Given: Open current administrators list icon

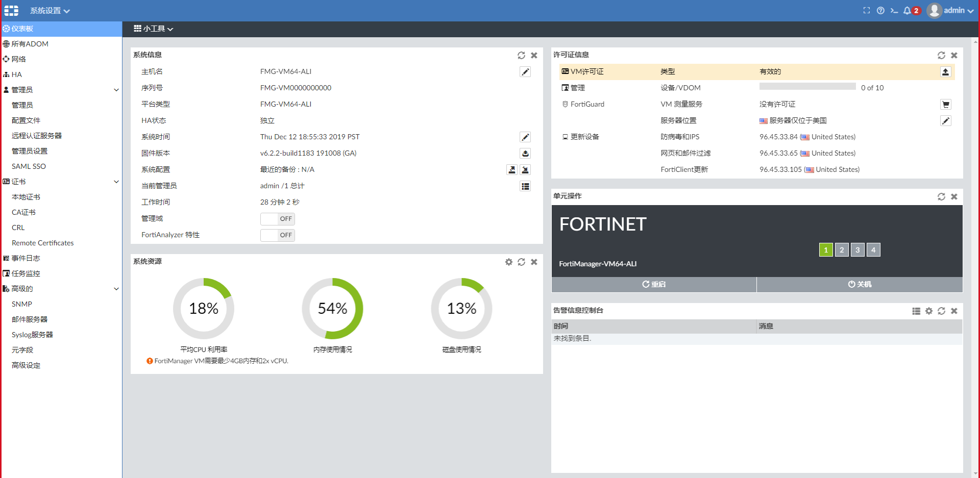Looking at the screenshot, I should point(525,186).
